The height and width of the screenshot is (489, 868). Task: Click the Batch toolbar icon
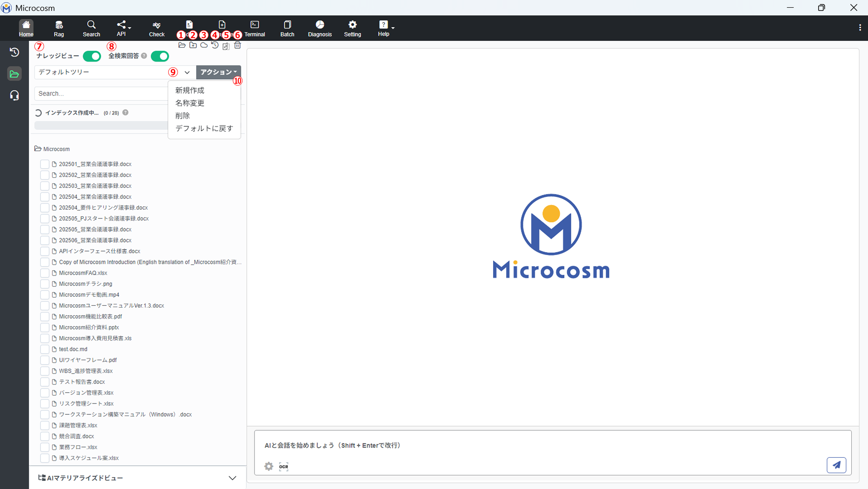(x=287, y=28)
